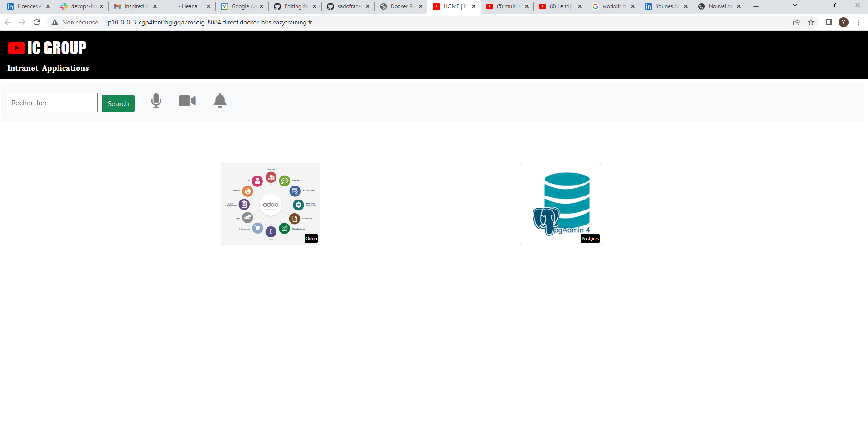
Task: Select the Intranet menu item
Action: (22, 68)
